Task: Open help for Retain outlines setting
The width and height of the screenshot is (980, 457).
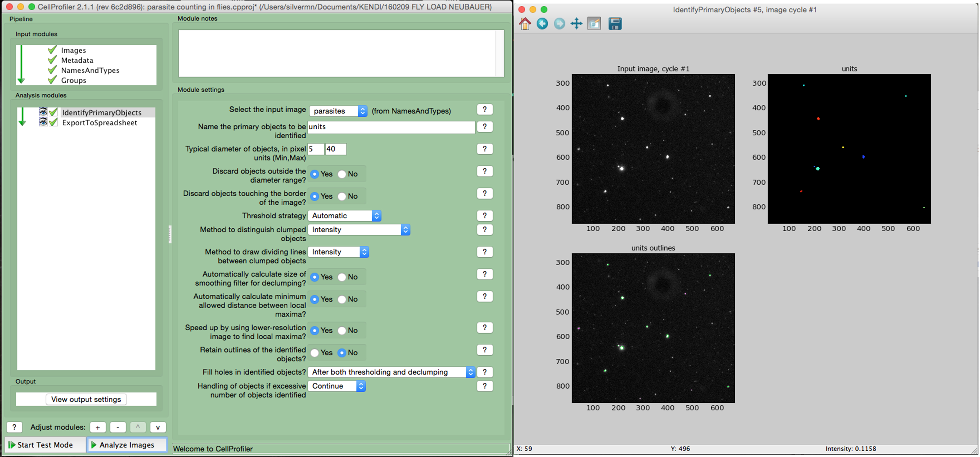Action: (485, 350)
